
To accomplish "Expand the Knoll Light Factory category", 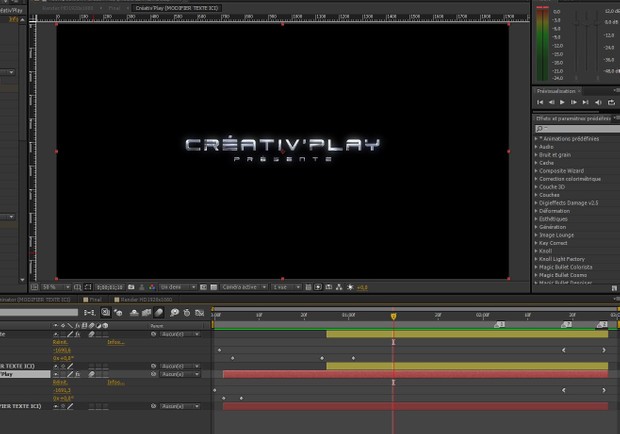I will 536,259.
